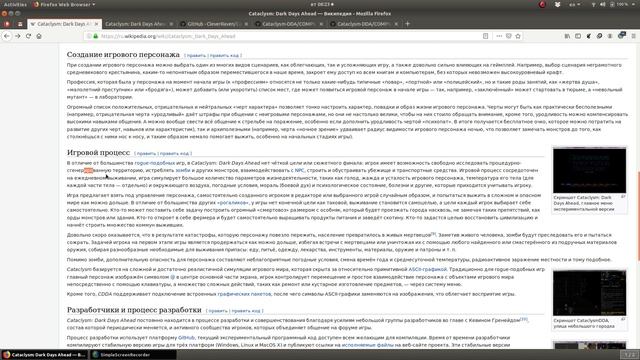Open Activities overview
Viewport: 640px width, 360px height.
(x=15, y=4)
